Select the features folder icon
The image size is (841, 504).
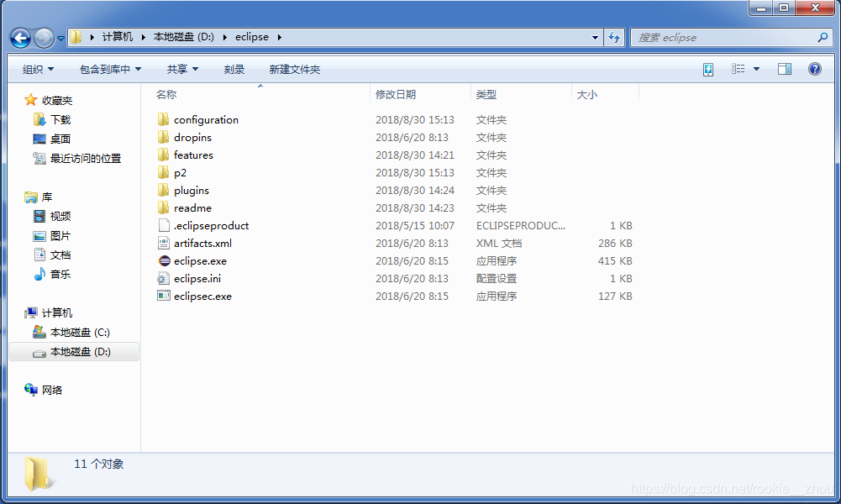click(x=164, y=155)
